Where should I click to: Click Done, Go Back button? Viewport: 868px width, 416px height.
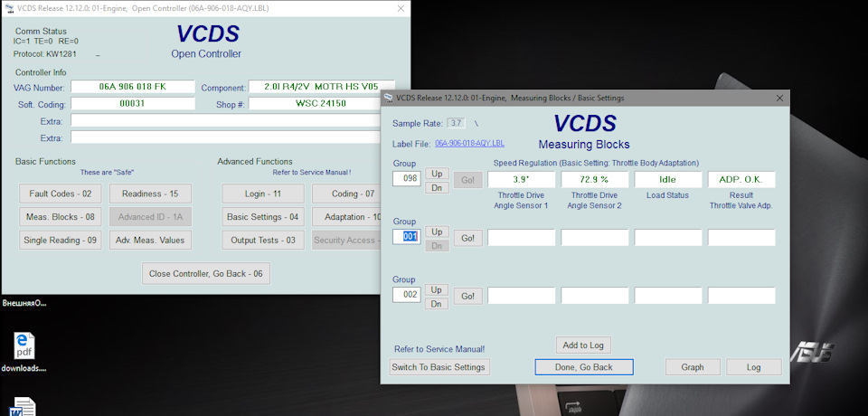(x=583, y=366)
